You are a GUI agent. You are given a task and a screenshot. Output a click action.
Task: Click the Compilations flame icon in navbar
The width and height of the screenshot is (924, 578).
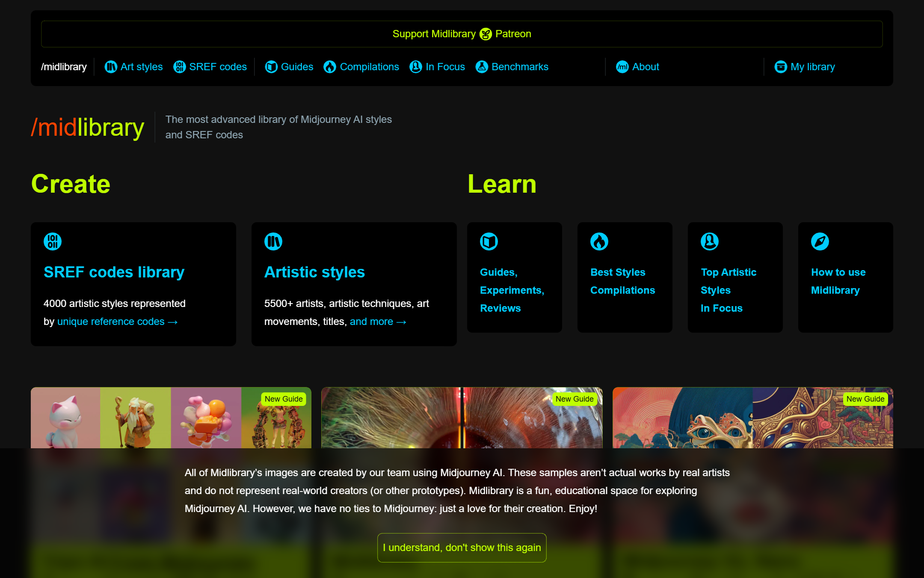pos(330,67)
